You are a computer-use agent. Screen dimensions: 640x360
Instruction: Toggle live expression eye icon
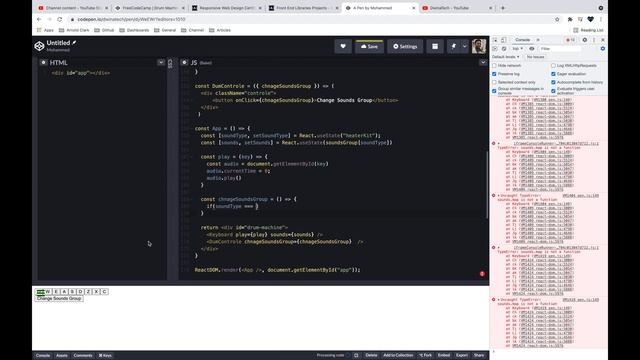(531, 49)
